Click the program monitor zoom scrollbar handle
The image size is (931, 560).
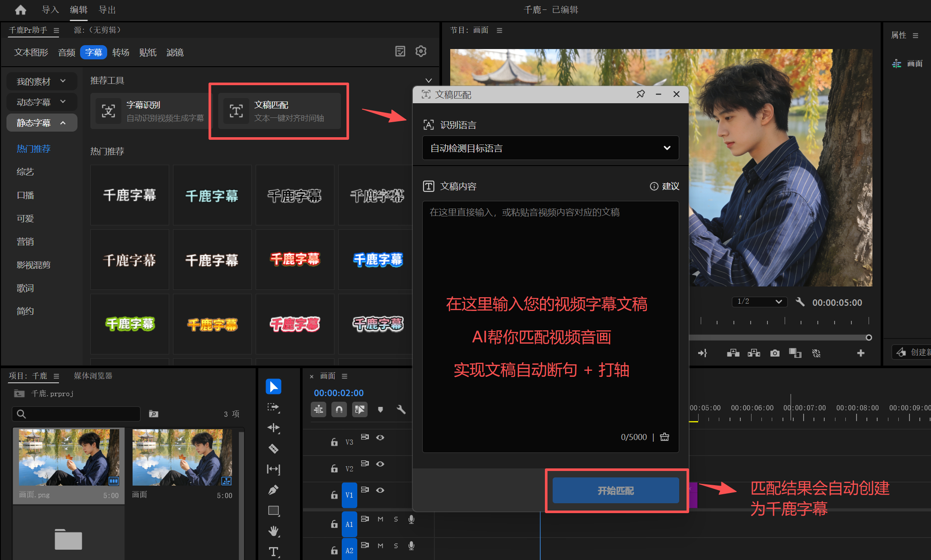pos(869,338)
